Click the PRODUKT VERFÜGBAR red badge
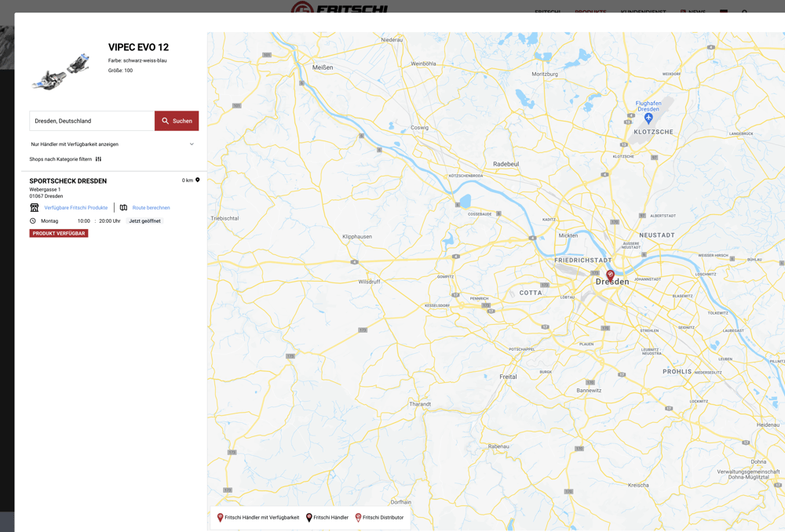This screenshot has width=785, height=532. coord(59,233)
